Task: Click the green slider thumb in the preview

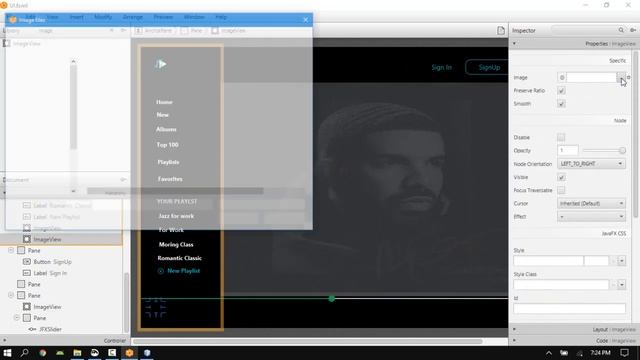Action: click(x=331, y=299)
